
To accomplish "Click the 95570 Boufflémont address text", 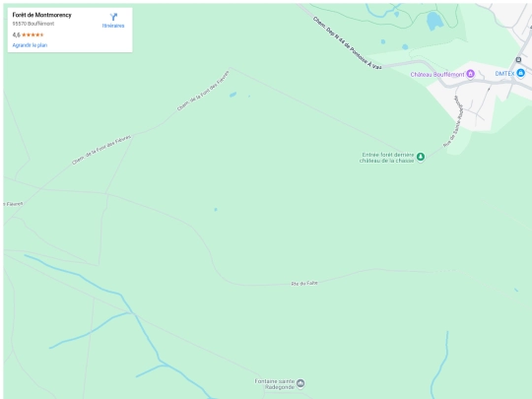I will pos(33,24).
